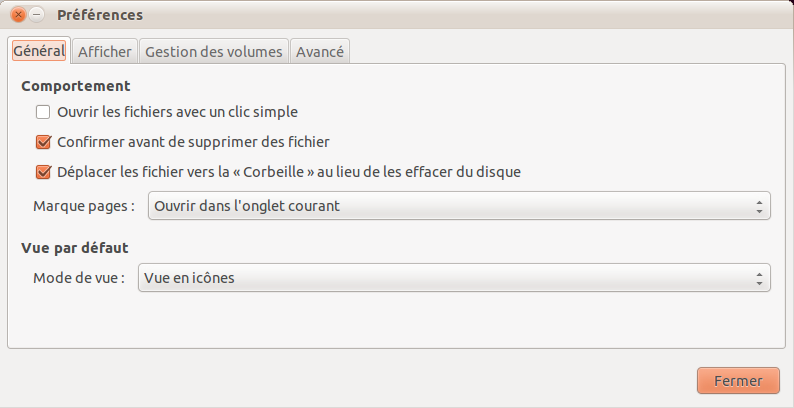Click the text about moving files to Corbeille

tap(289, 172)
